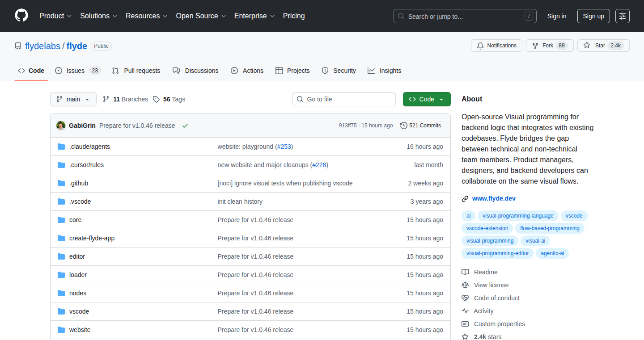Image resolution: width=644 pixels, height=340 pixels.
Task: Click the .claude/agents folder icon
Action: 61,147
